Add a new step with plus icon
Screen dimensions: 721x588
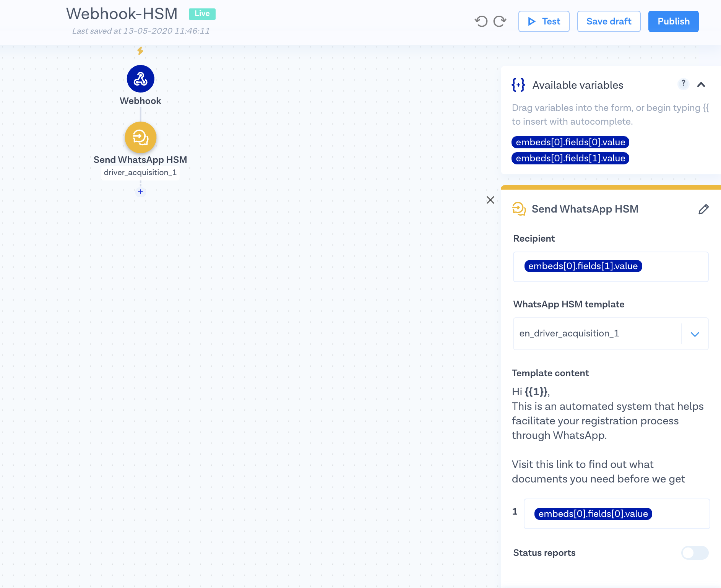pos(140,192)
